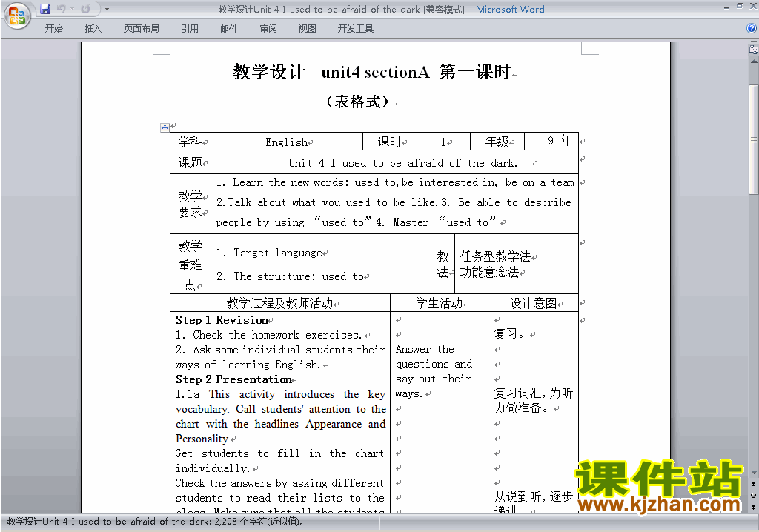The image size is (759, 532).
Task: Click the Previous Page double-arrow button
Action: pyautogui.click(x=753, y=484)
